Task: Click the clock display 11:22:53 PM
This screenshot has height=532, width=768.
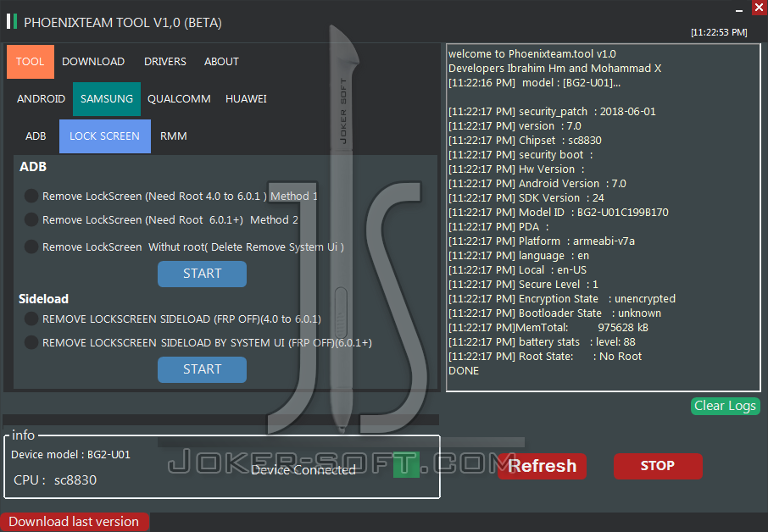Action: pos(719,33)
